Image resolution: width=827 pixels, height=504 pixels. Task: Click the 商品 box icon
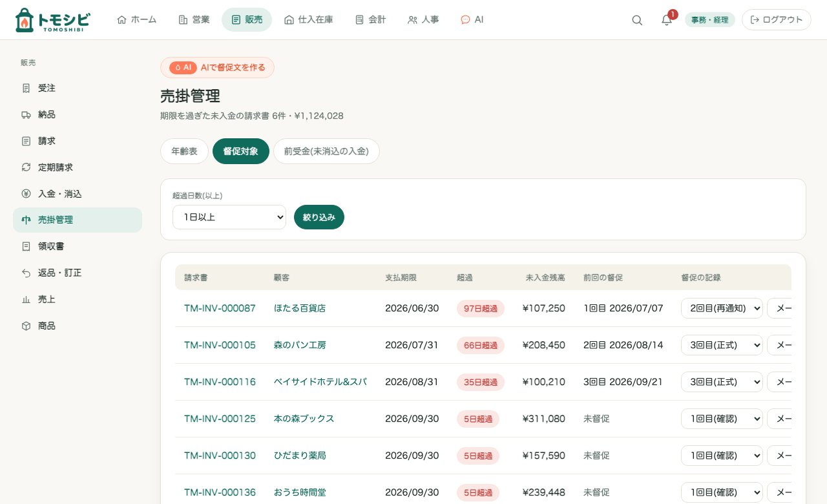tap(26, 326)
